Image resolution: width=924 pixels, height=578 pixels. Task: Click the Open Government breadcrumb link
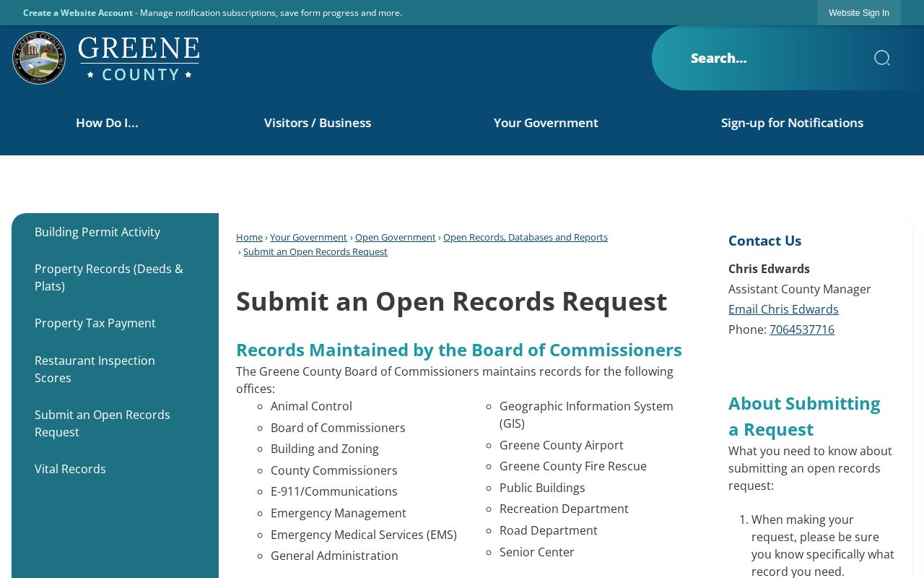click(396, 237)
